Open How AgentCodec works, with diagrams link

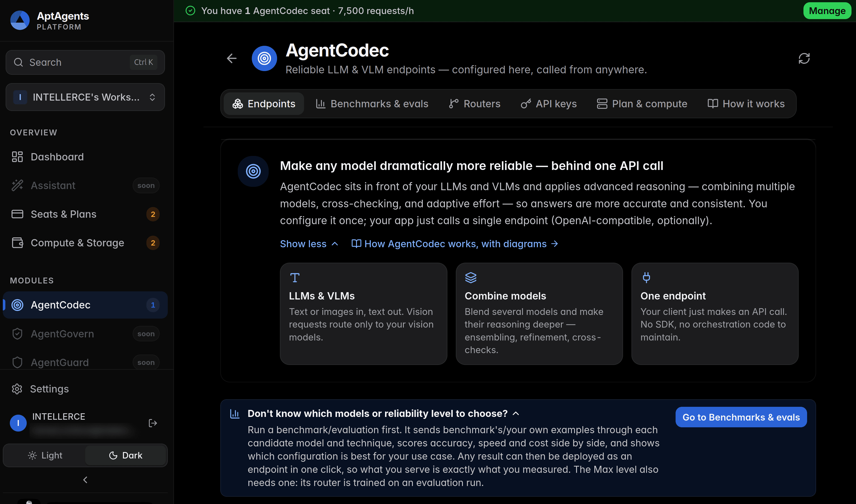pos(454,244)
